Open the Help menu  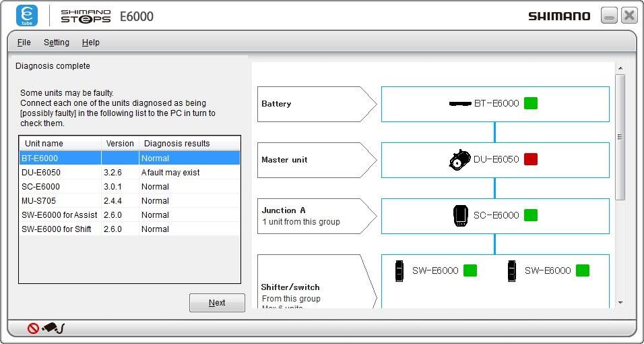tap(90, 42)
